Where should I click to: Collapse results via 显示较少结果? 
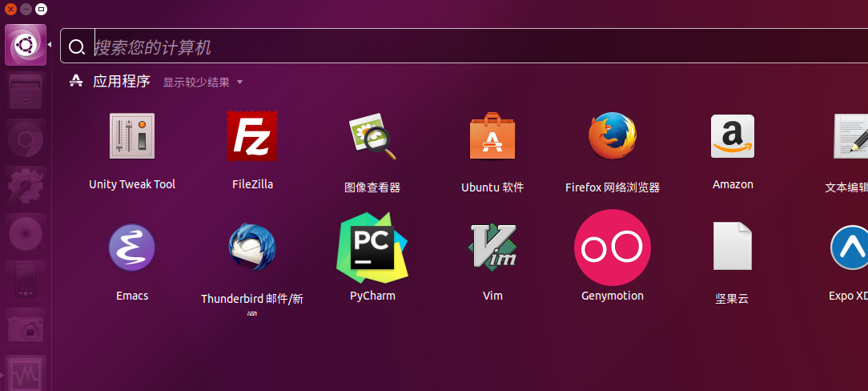click(202, 83)
